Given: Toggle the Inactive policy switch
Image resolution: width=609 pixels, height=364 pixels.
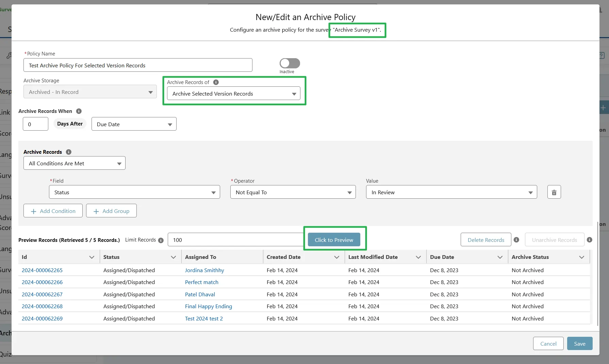Looking at the screenshot, I should [290, 63].
